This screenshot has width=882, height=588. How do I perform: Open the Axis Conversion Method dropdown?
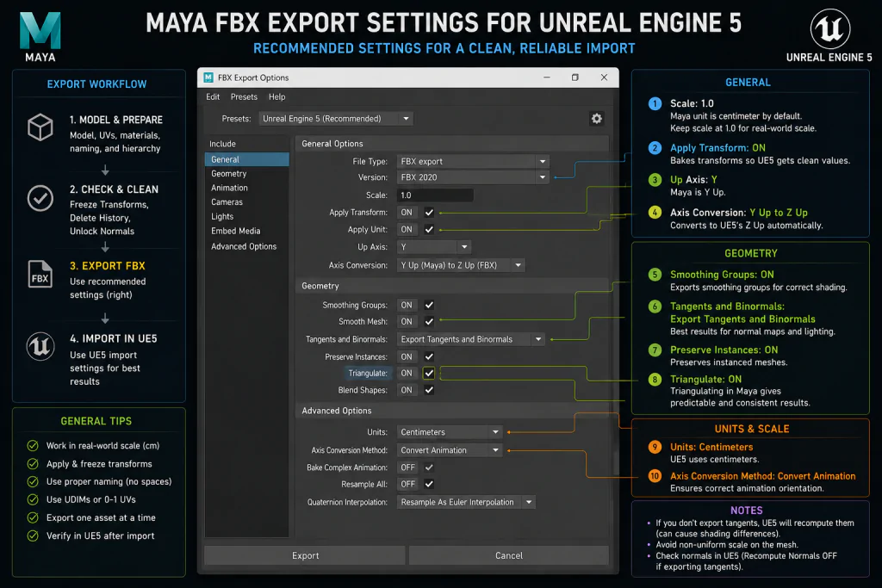tap(450, 450)
